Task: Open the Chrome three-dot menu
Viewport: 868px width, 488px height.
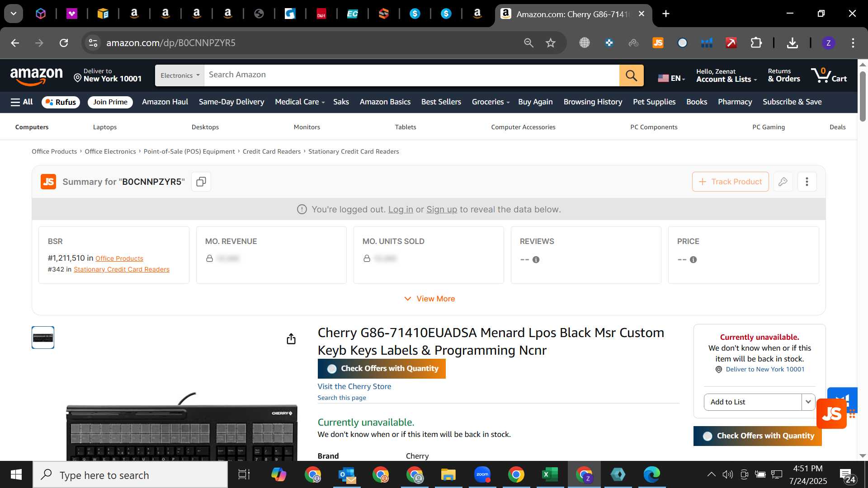Action: click(x=853, y=43)
